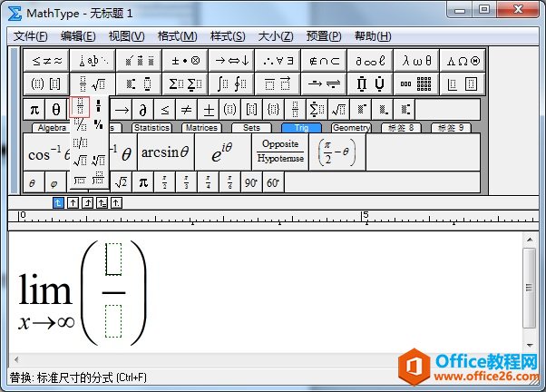Open the products and set theory templates palette
Viewport: 546px width, 392px height.
[370, 83]
